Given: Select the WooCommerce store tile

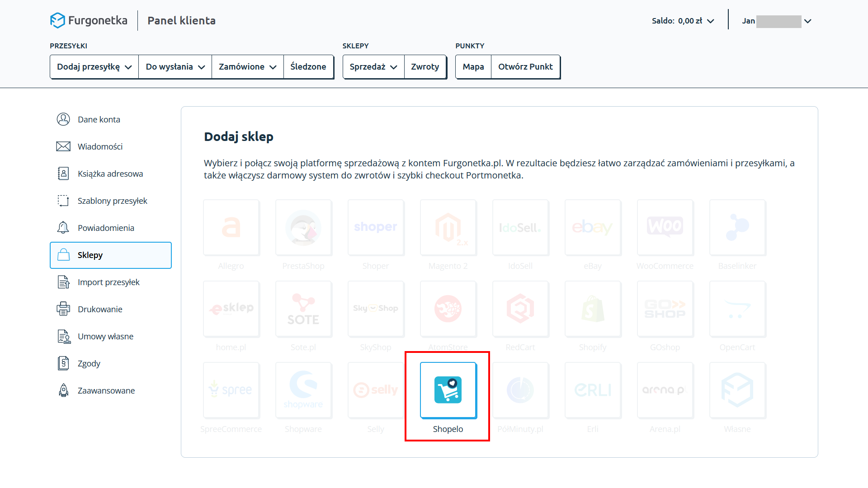Looking at the screenshot, I should [665, 227].
